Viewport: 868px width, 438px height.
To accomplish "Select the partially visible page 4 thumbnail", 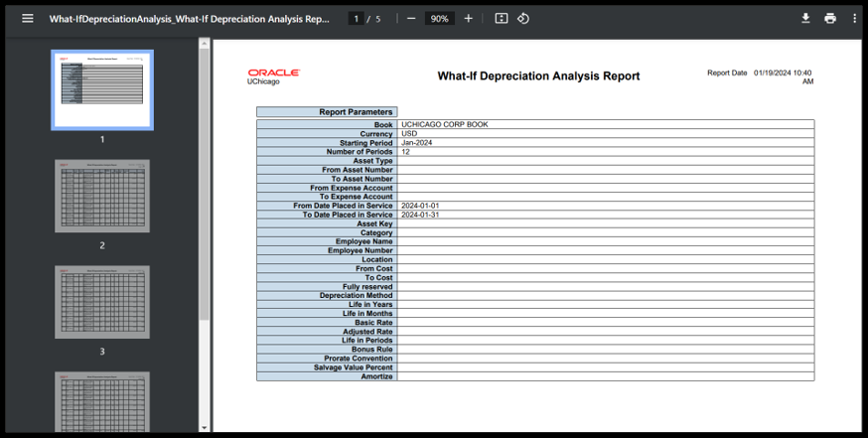I will 102,402.
